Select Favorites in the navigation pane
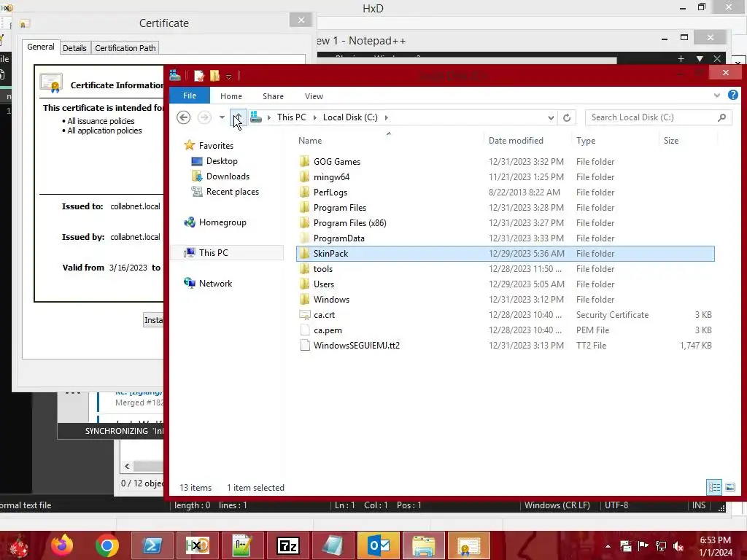 point(216,146)
